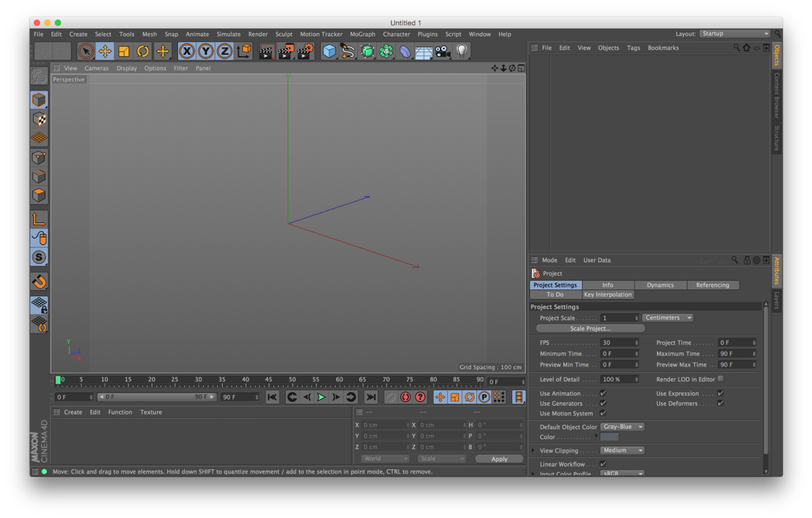The image size is (812, 518).
Task: Click the gray-blue Color swatch
Action: coord(609,438)
